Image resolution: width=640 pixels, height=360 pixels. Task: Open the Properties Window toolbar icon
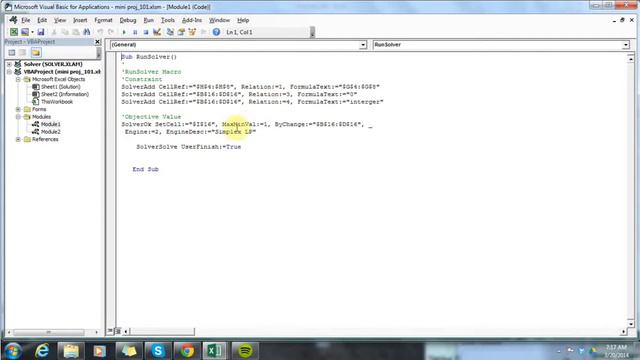point(181,32)
